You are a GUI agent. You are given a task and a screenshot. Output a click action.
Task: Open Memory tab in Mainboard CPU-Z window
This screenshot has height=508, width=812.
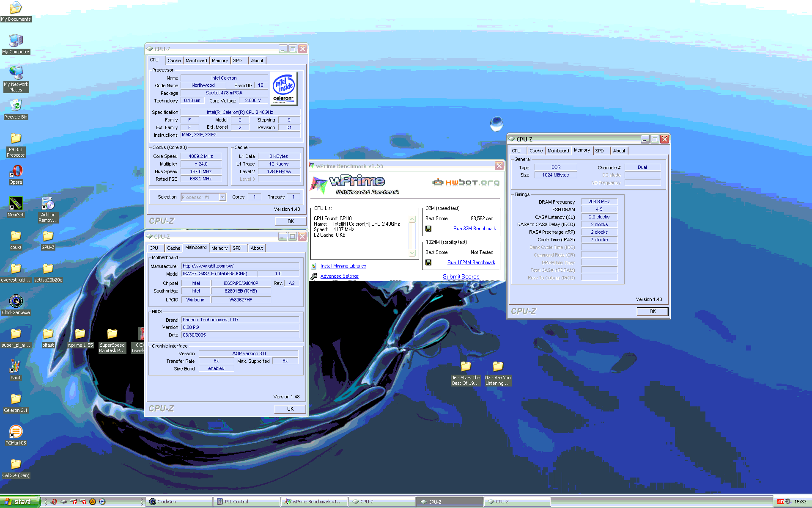pyautogui.click(x=219, y=248)
